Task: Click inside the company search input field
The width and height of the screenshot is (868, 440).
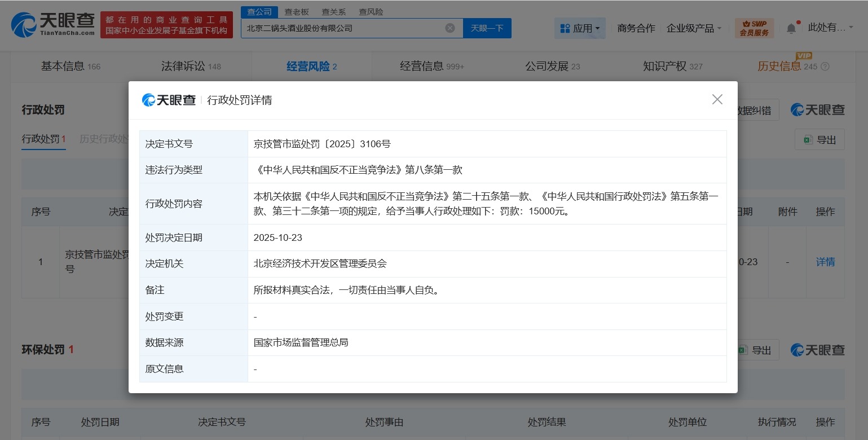Action: 338,28
